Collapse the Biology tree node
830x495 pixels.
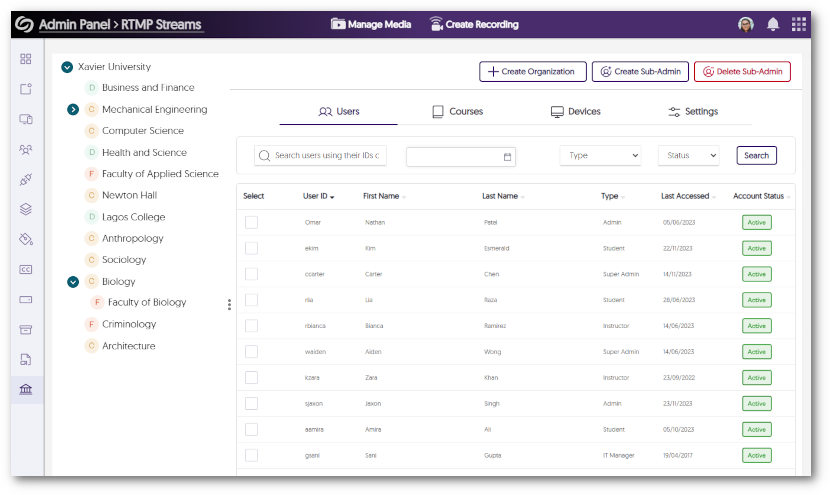click(x=73, y=282)
